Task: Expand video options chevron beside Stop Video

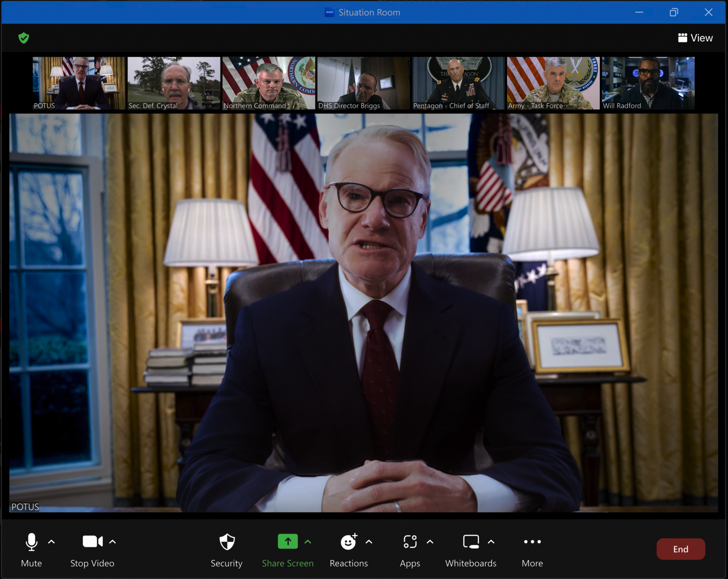Action: pos(113,542)
